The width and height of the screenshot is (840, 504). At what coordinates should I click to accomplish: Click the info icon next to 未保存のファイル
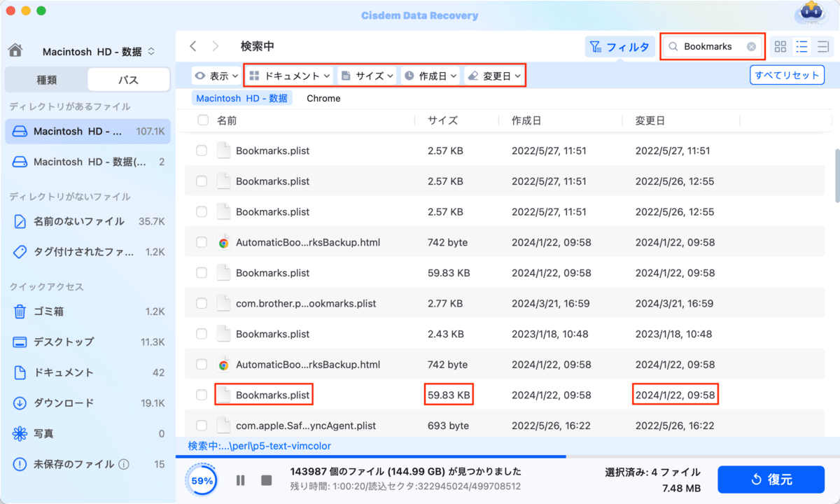tap(124, 464)
